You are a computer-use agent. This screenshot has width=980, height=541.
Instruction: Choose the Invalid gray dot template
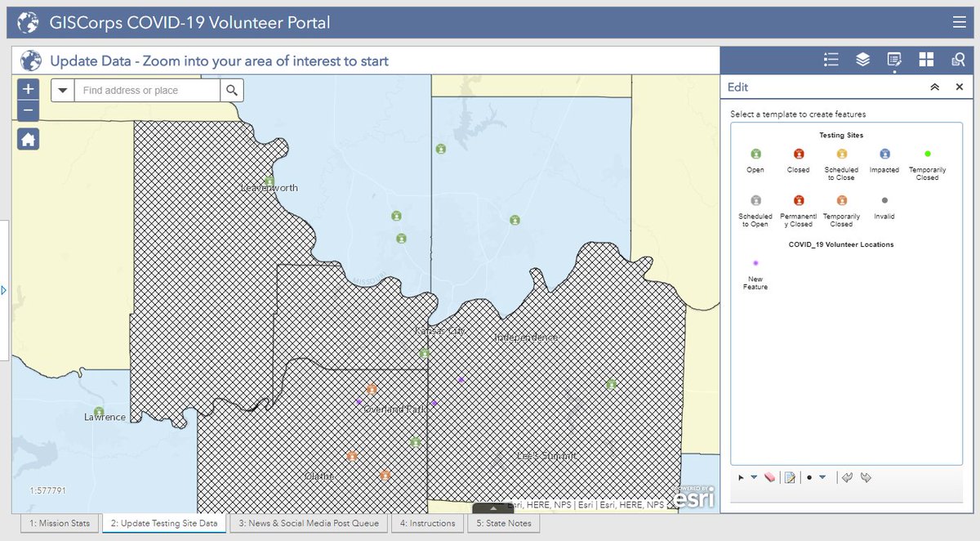[884, 207]
